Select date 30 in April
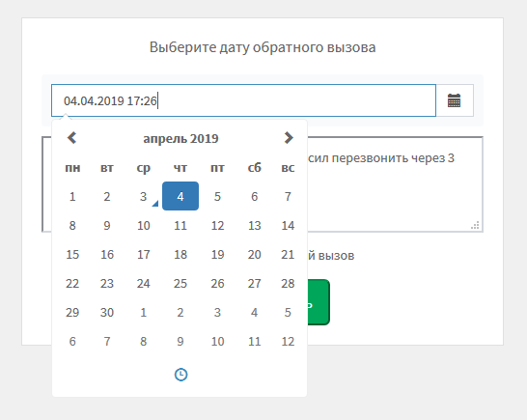This screenshot has height=420, width=527. (107, 313)
